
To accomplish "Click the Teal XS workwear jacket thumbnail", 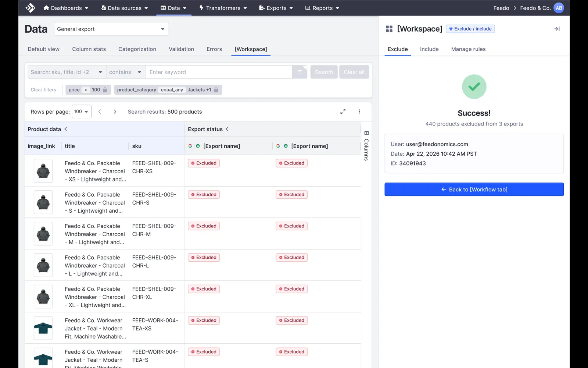I will point(43,328).
